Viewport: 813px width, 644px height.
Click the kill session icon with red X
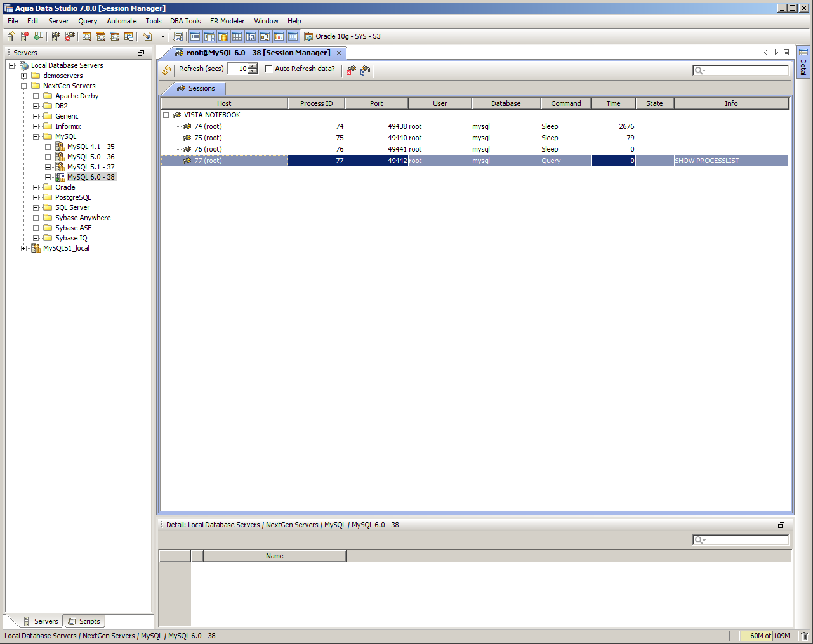(x=351, y=70)
